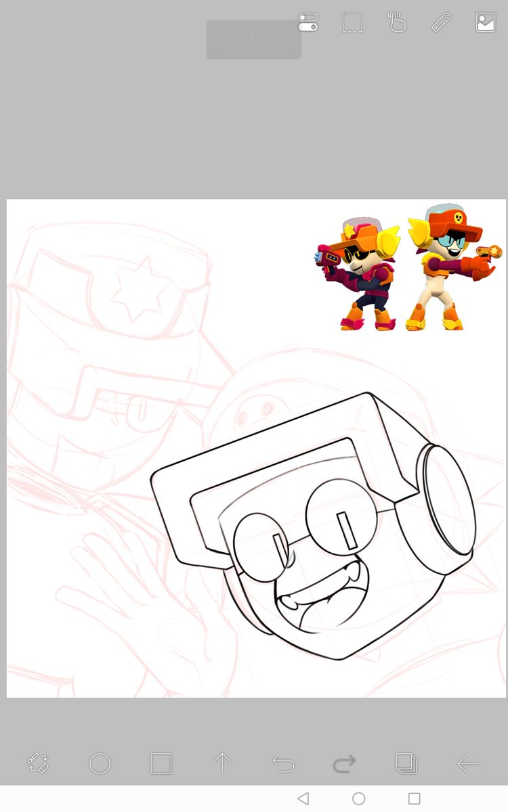
Task: Toggle the brush/eraser switch tool
Action: click(x=38, y=764)
